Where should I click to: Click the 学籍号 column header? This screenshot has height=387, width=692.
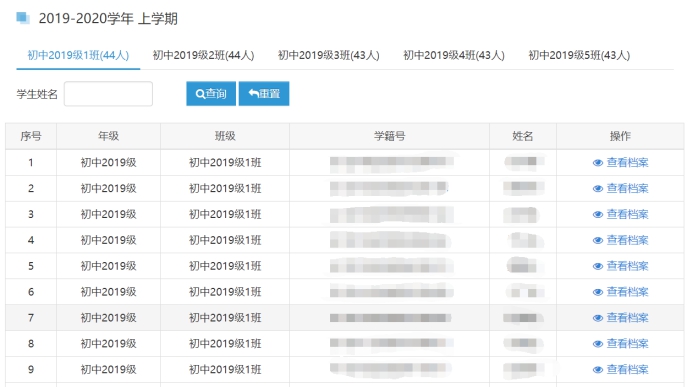coord(389,136)
